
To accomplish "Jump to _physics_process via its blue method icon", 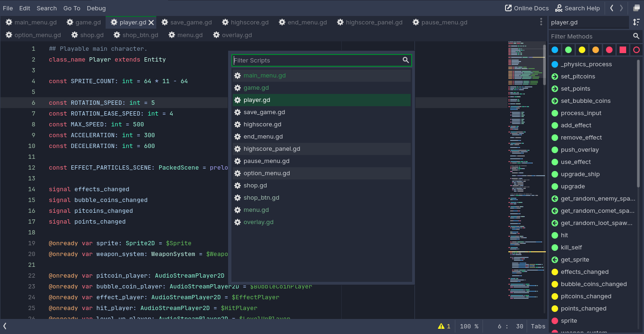I will coord(555,64).
